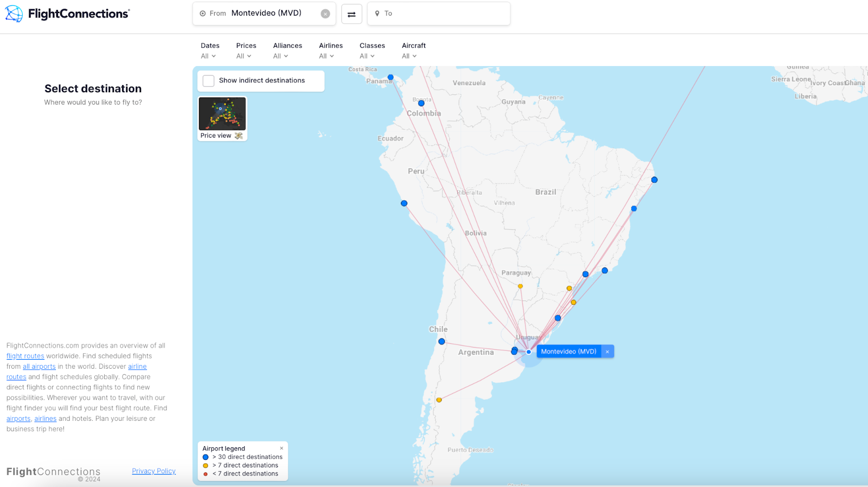The height and width of the screenshot is (487, 868).
Task: Select the yellow marker in southern Argentina
Action: (x=439, y=400)
